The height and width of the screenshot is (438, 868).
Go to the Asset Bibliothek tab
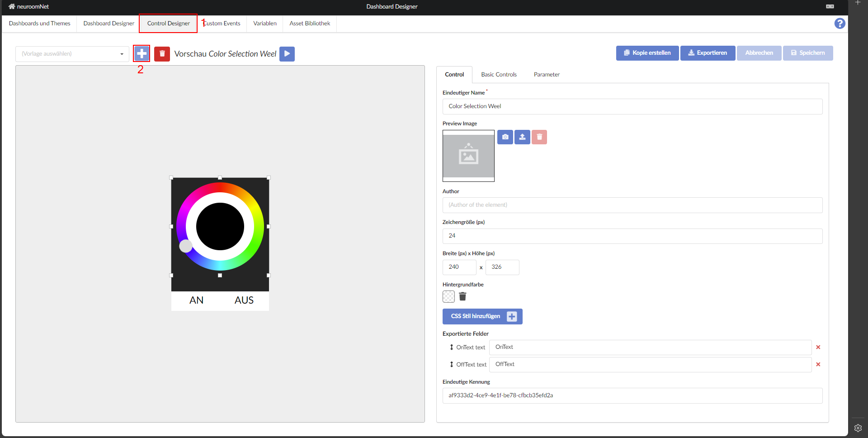[x=310, y=24]
